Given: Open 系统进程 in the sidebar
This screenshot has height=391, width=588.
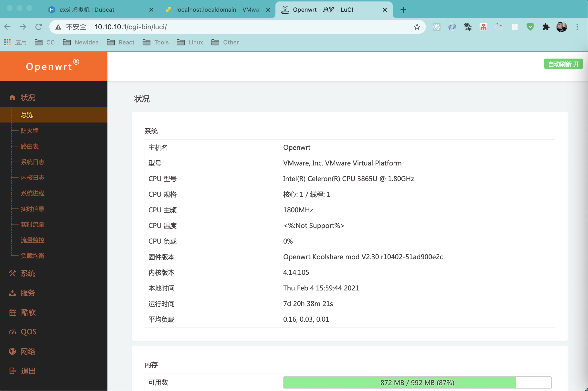Looking at the screenshot, I should pos(54,193).
